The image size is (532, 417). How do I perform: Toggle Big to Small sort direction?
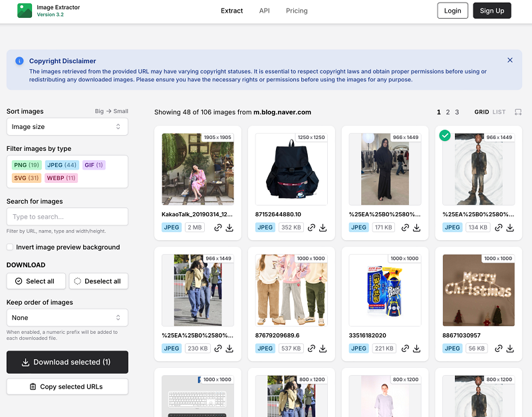click(x=111, y=112)
